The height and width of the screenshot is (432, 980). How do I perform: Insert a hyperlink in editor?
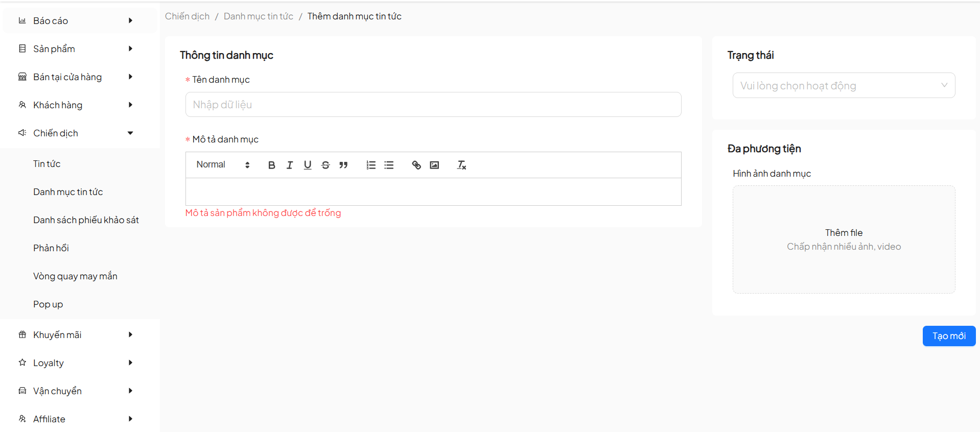pyautogui.click(x=416, y=165)
